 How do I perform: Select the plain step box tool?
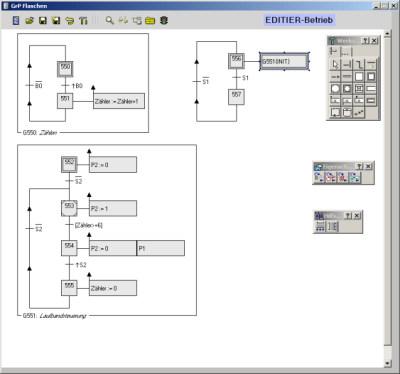tap(359, 77)
